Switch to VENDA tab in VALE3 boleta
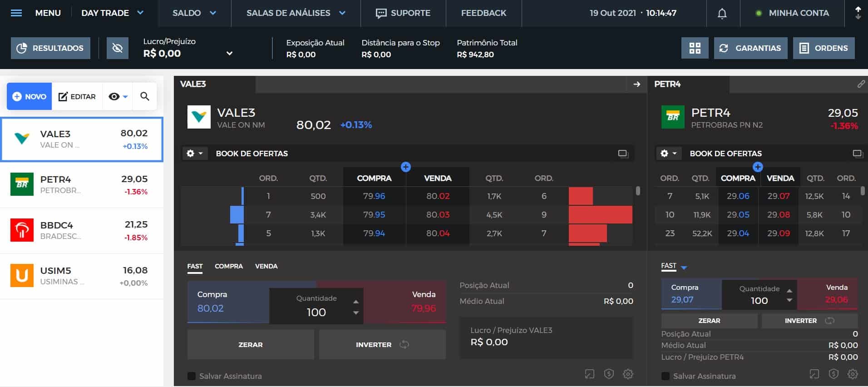Image resolution: width=868 pixels, height=387 pixels. coord(266,266)
